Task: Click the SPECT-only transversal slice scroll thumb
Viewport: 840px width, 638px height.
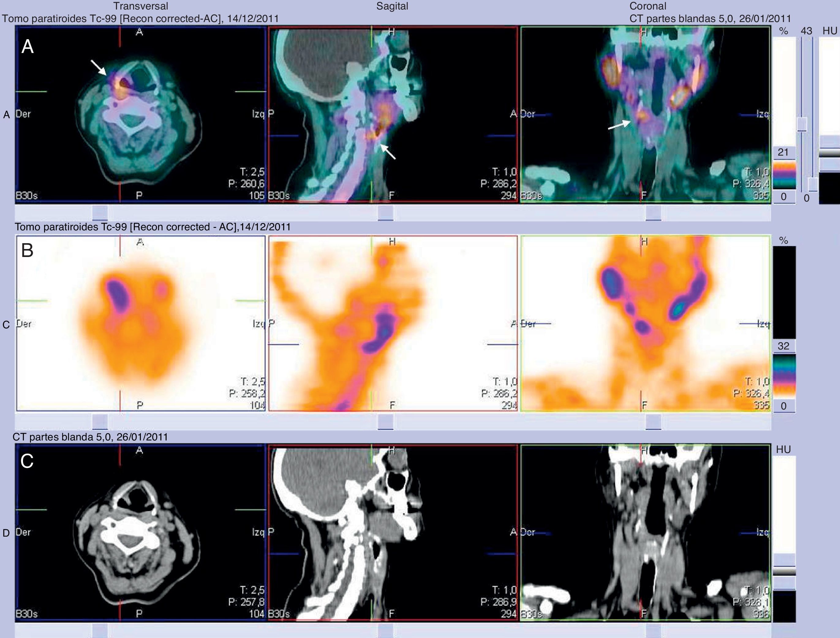Action: (100, 422)
